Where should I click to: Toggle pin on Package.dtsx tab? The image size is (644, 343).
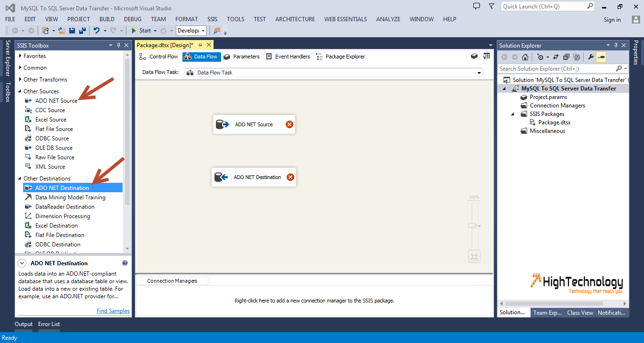(200, 45)
